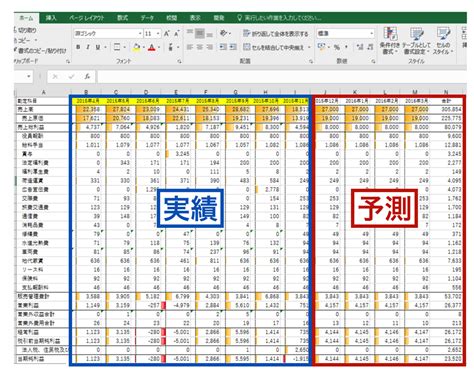Open the font color dropdown arrow
The width and height of the screenshot is (474, 373).
pos(159,47)
